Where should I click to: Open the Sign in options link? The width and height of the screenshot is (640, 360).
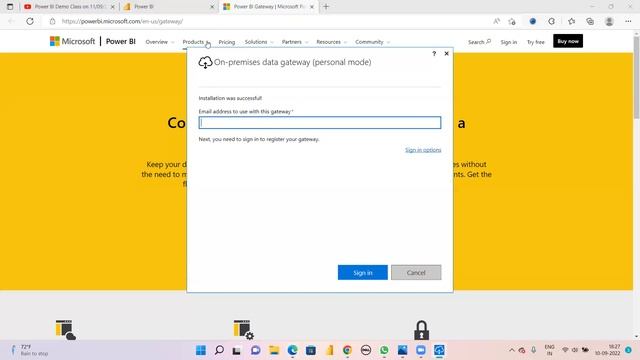point(423,150)
